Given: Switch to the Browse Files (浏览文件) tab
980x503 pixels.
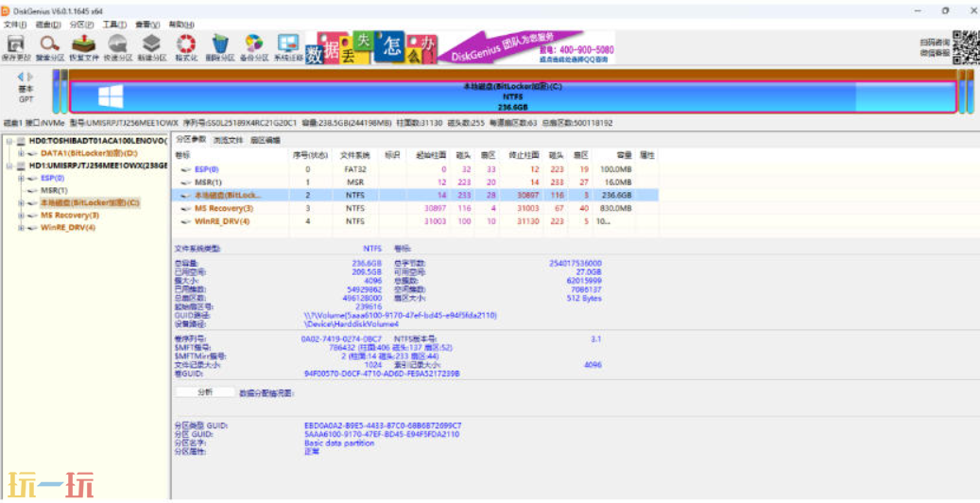Looking at the screenshot, I should [228, 140].
